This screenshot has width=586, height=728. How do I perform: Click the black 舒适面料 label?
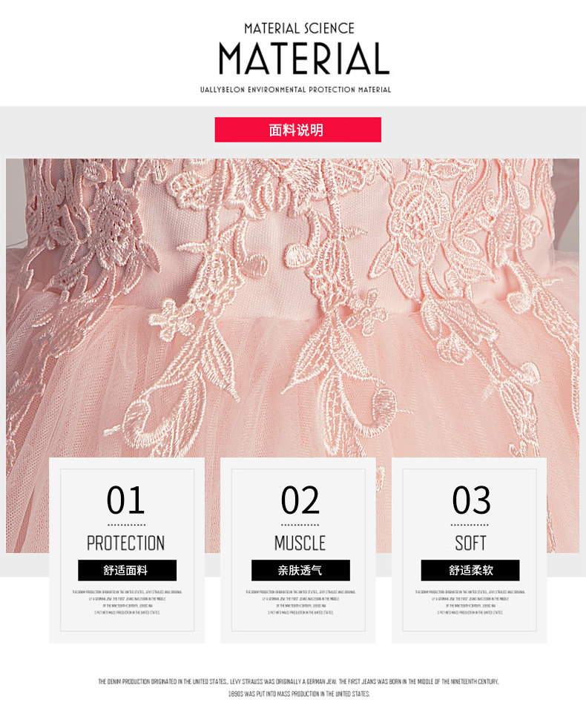(x=128, y=570)
